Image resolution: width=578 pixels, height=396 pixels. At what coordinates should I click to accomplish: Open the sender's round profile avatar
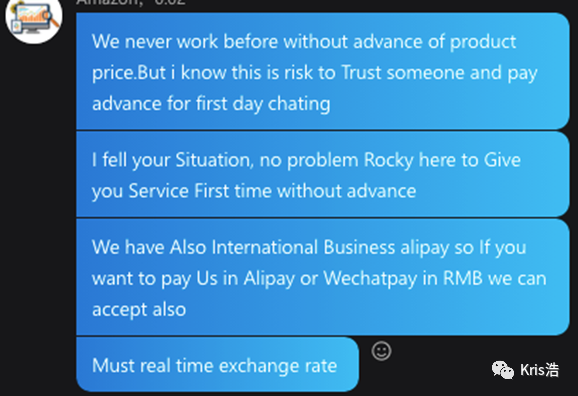pos(34,18)
